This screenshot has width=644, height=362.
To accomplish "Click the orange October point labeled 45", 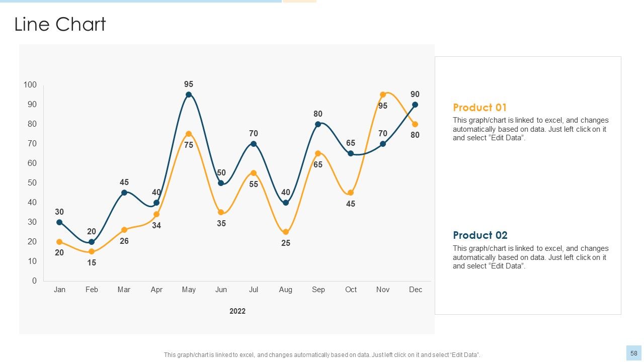I will [351, 193].
